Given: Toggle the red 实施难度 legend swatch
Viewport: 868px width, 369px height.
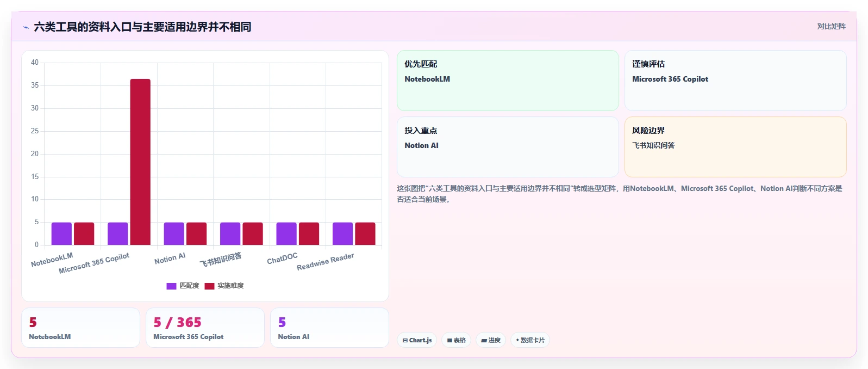Looking at the screenshot, I should tap(209, 286).
